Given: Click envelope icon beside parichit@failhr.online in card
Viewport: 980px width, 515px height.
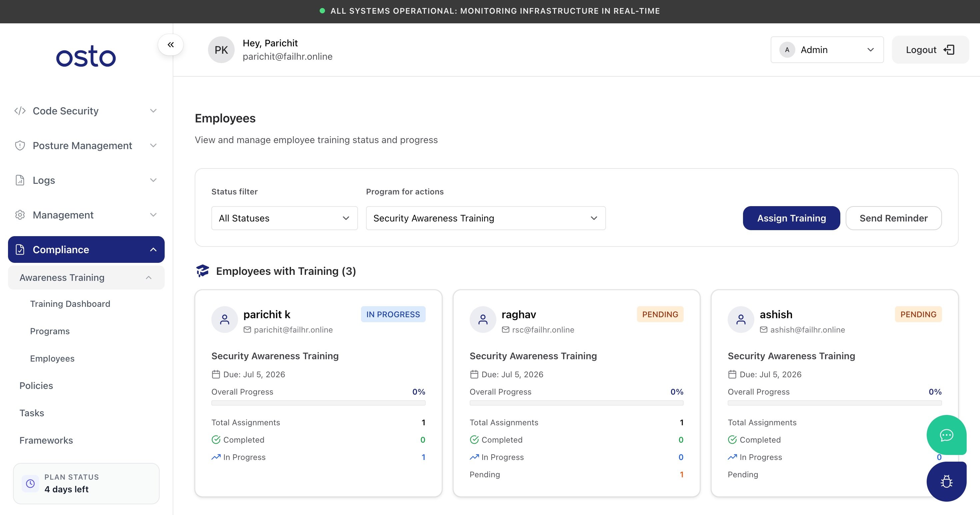Looking at the screenshot, I should point(247,330).
